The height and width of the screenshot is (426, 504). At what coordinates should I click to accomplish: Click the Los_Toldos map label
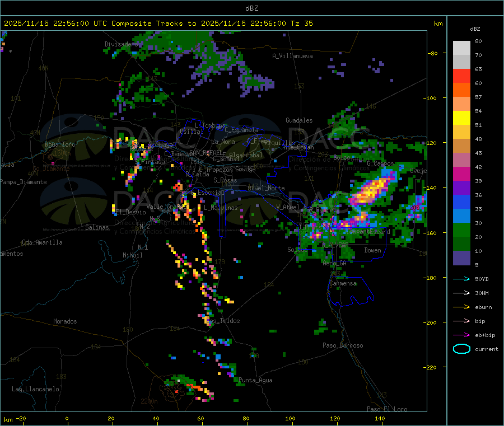223,321
